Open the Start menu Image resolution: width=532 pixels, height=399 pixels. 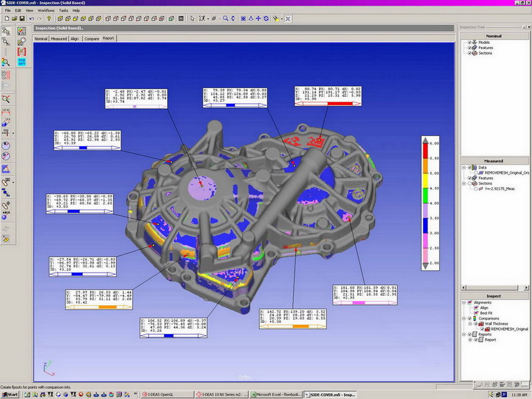[10, 395]
